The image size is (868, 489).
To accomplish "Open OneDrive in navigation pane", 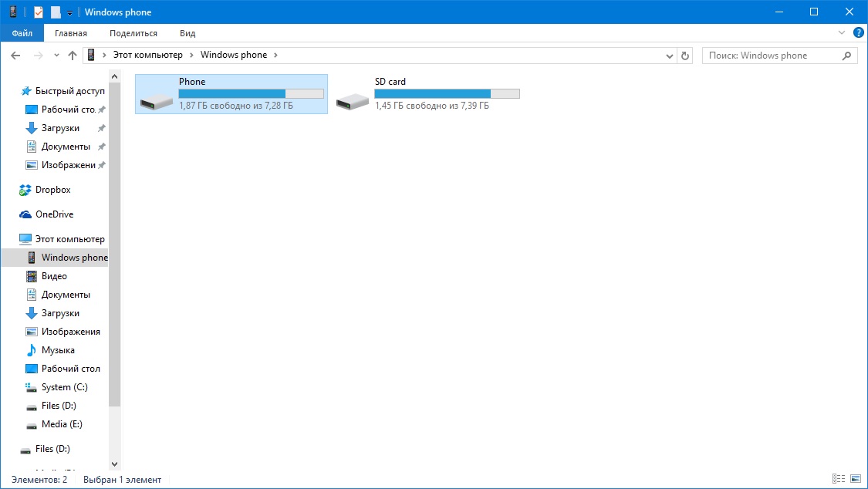I will pyautogui.click(x=54, y=214).
